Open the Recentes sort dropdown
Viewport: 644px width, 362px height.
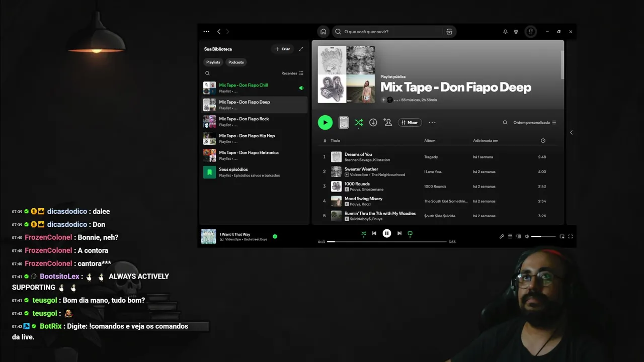[292, 73]
